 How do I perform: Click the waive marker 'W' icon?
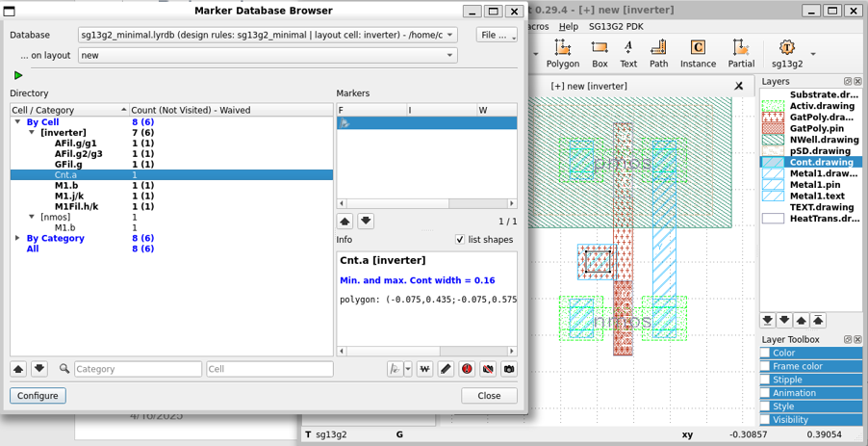[424, 369]
